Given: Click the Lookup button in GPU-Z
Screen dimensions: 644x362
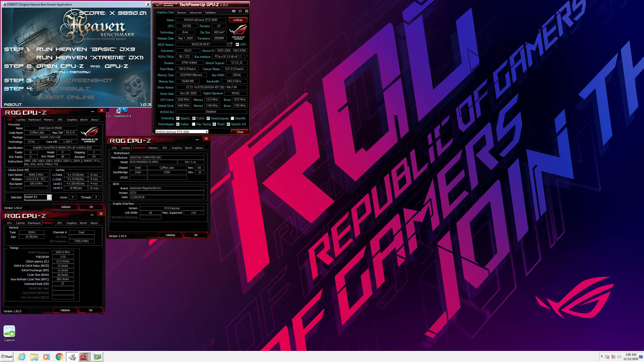Looking at the screenshot, I should pyautogui.click(x=238, y=20).
